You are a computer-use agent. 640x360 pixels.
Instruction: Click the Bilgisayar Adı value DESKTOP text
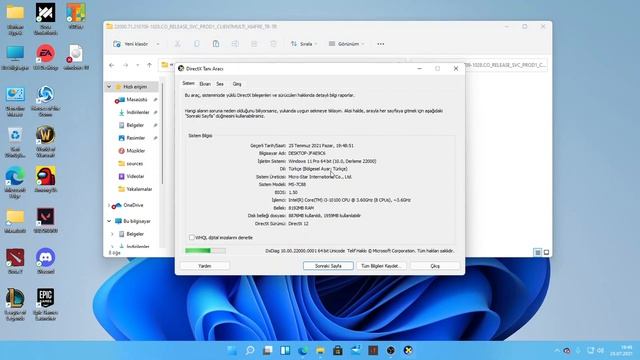(x=307, y=153)
